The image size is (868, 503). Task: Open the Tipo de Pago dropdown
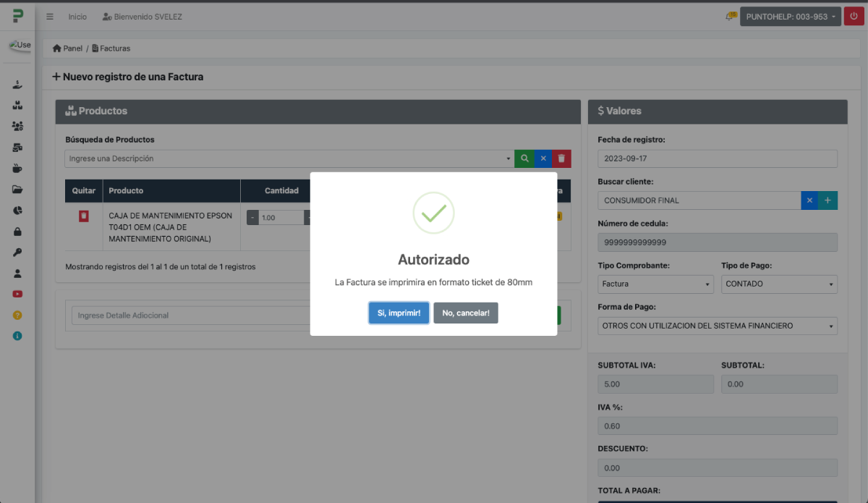(779, 284)
